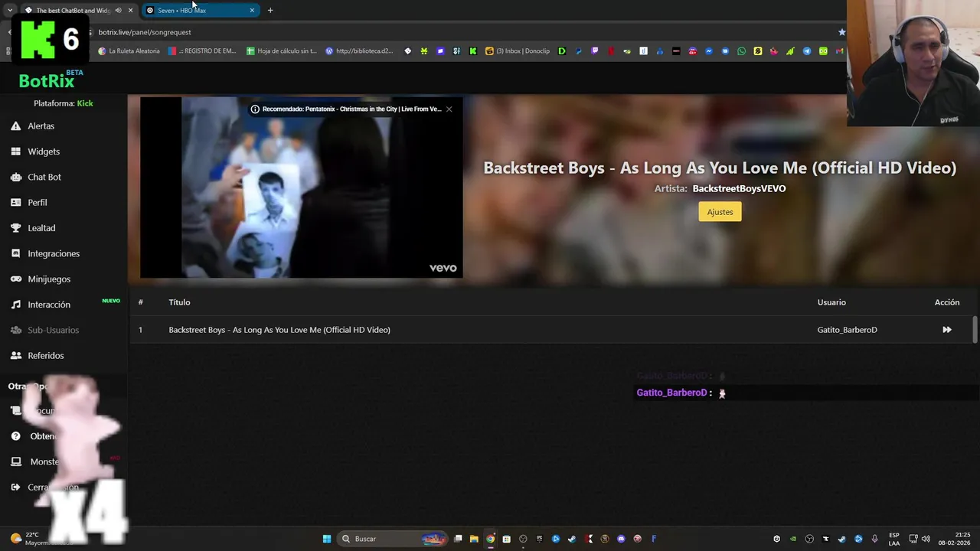Click the vevo logo on video
This screenshot has height=551, width=980.
pyautogui.click(x=443, y=268)
